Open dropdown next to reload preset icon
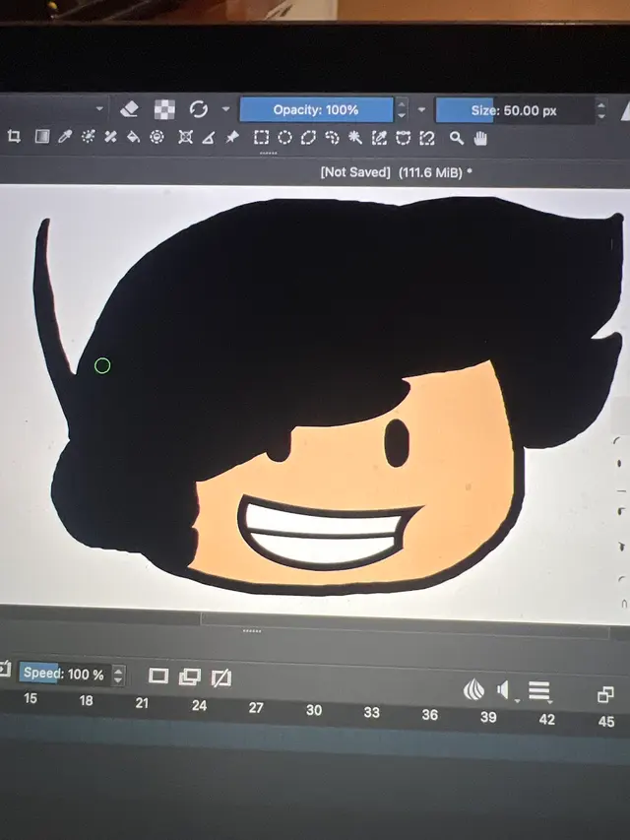 coord(226,109)
